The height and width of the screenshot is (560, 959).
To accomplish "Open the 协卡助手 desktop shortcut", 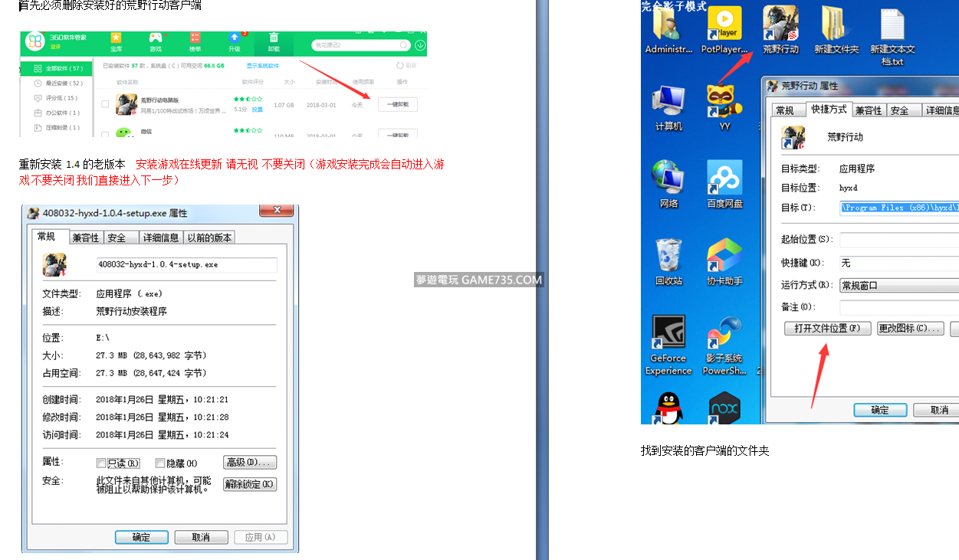I will click(x=724, y=255).
